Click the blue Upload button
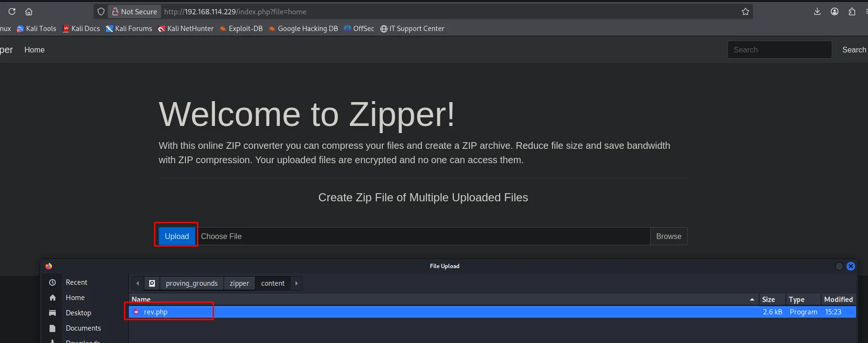The width and height of the screenshot is (868, 343). point(177,236)
